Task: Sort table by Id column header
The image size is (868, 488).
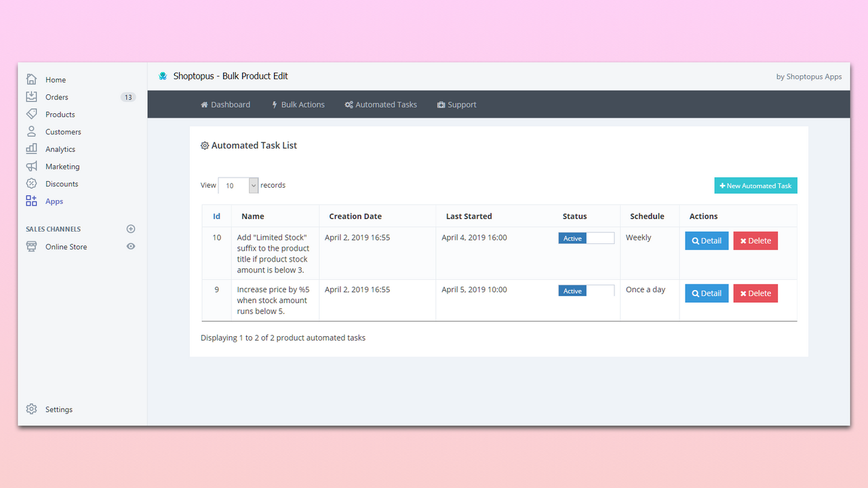Action: tap(216, 216)
